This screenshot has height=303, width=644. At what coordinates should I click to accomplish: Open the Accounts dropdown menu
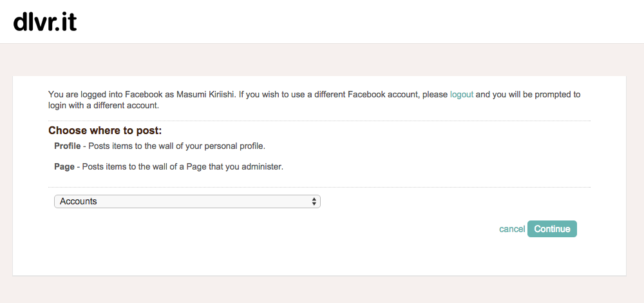(x=187, y=201)
